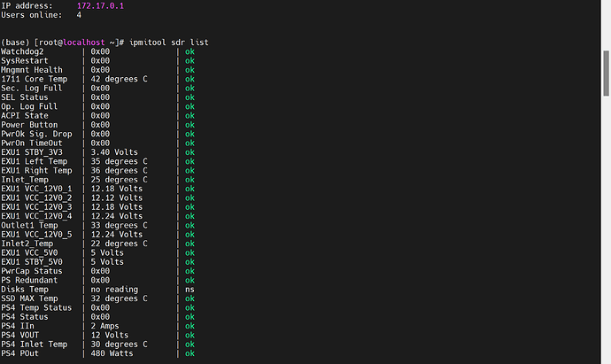This screenshot has width=611, height=364.
Task: Click the 2 Amps value
Action: click(x=107, y=326)
